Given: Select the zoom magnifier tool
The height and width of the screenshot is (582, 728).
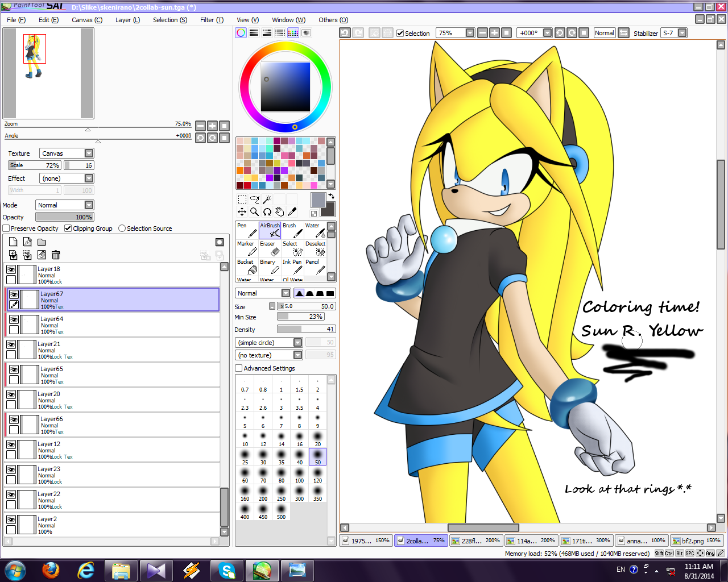Looking at the screenshot, I should [254, 212].
